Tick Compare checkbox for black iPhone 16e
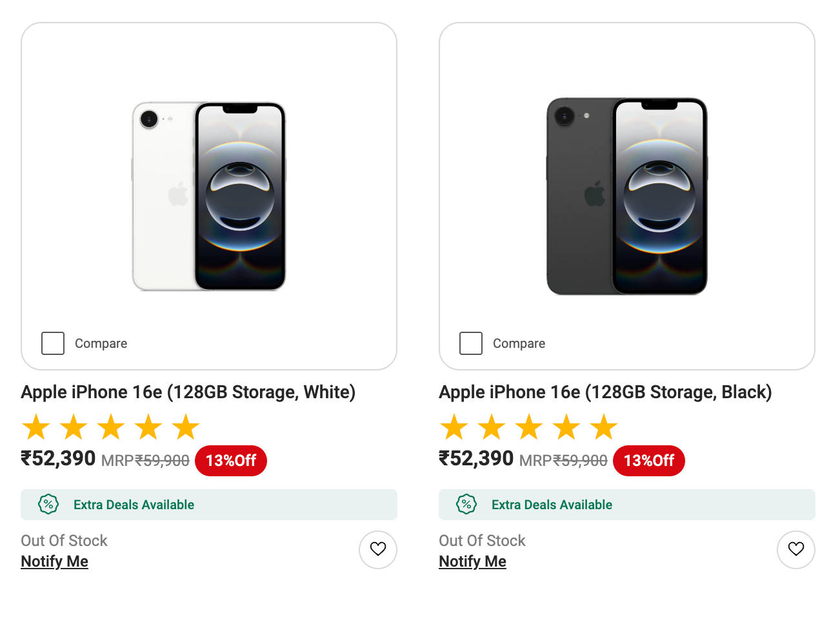The width and height of the screenshot is (840, 626). pos(471,343)
